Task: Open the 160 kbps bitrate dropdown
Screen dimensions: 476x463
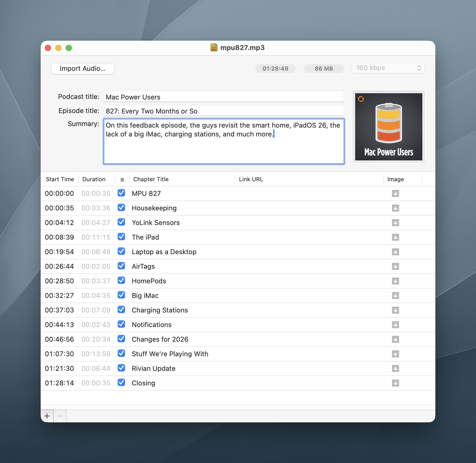Action: [388, 68]
